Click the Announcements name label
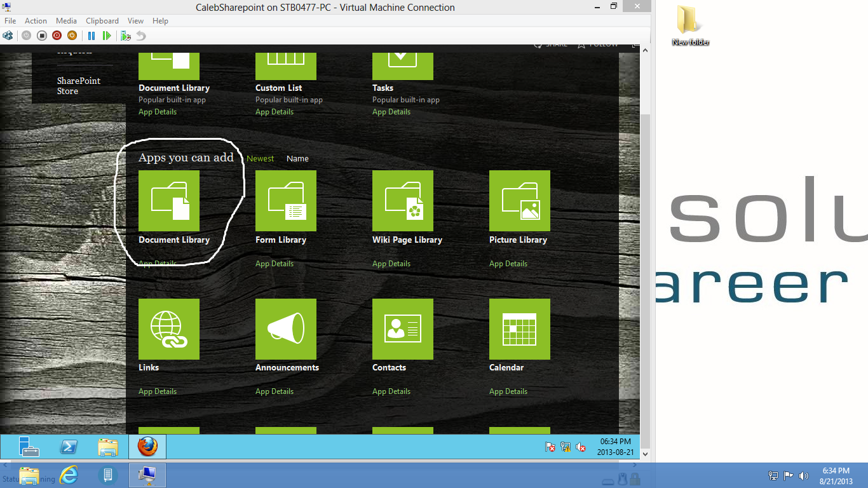This screenshot has width=868, height=488. click(x=287, y=367)
